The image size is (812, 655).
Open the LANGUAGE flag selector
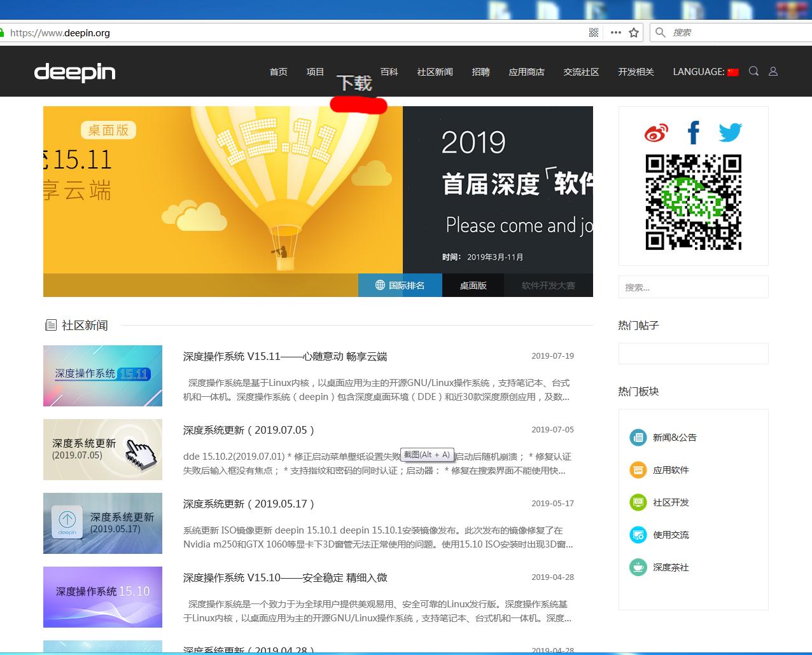(x=732, y=71)
